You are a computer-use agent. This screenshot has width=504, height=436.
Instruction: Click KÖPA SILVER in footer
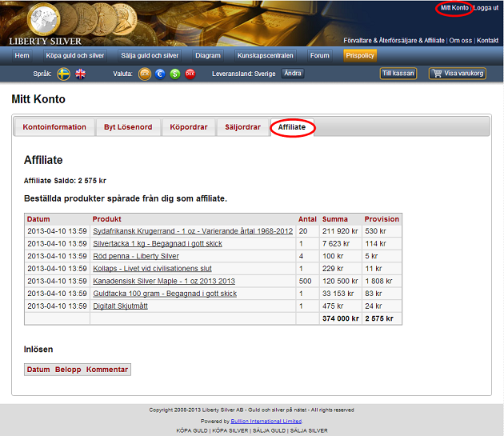(x=230, y=430)
